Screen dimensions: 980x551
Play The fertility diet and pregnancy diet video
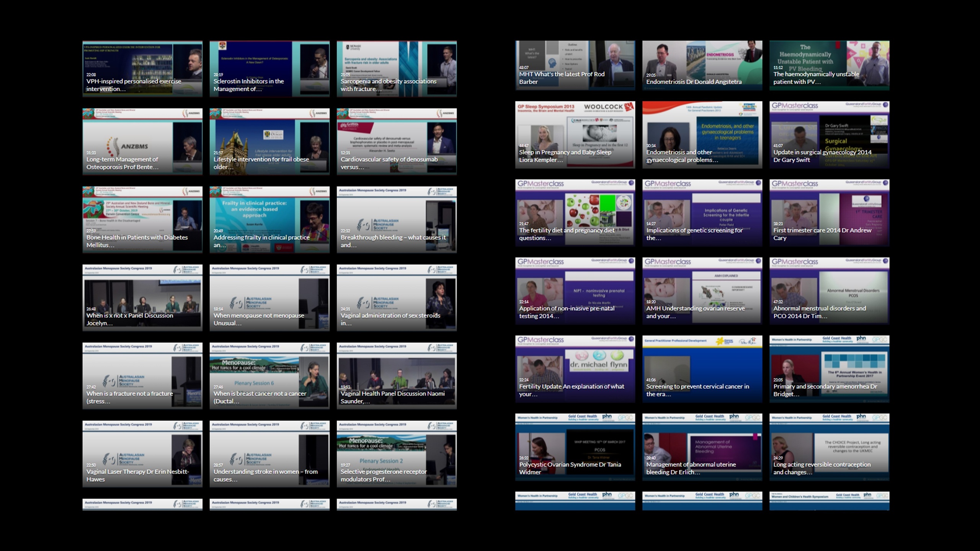point(575,213)
